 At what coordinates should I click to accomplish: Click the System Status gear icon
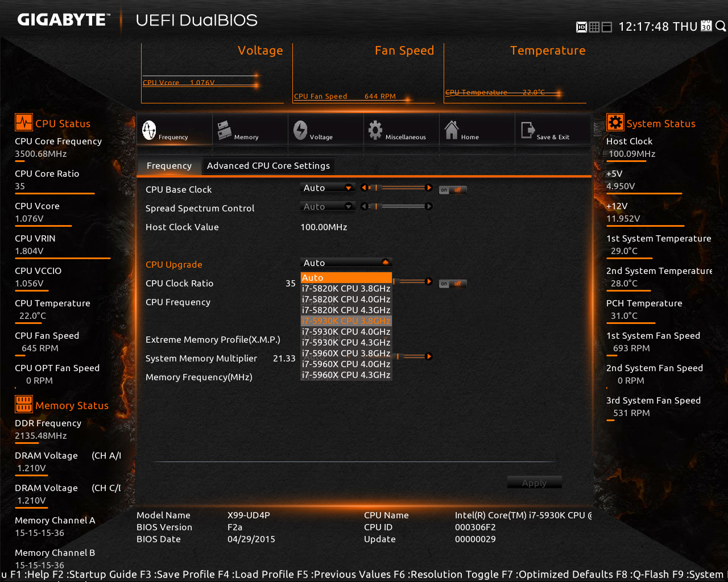tap(615, 123)
